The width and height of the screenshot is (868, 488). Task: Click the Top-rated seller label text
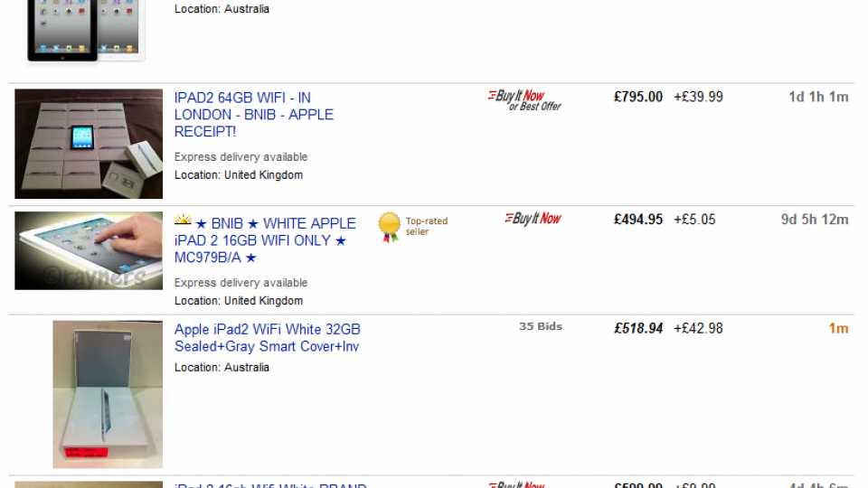tap(426, 226)
